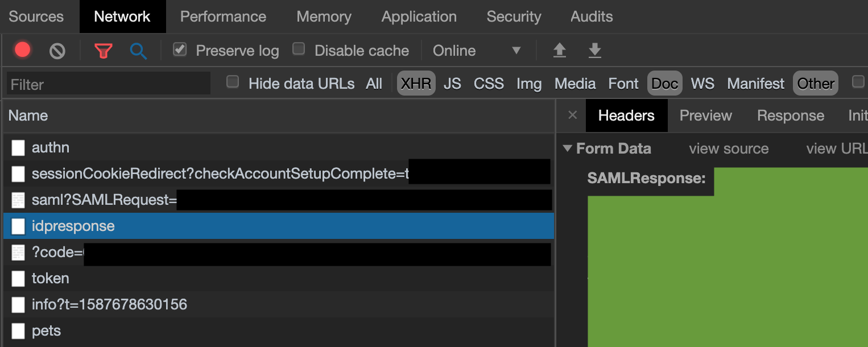Open the network search panel
The image size is (868, 347).
pos(137,50)
